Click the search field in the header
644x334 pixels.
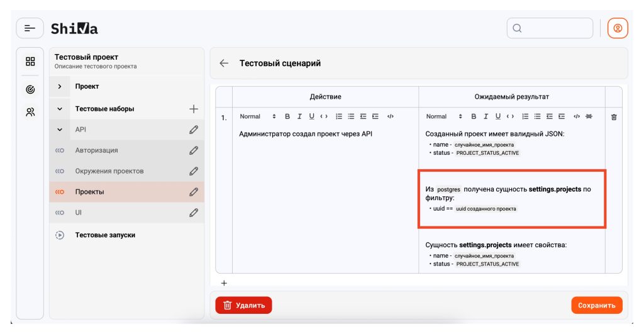[x=550, y=28]
